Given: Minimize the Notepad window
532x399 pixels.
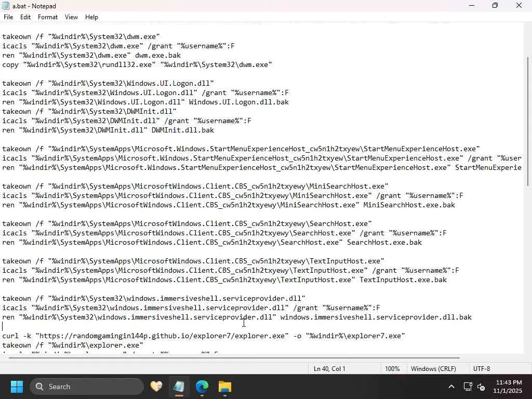Looking at the screenshot, I should (472, 6).
